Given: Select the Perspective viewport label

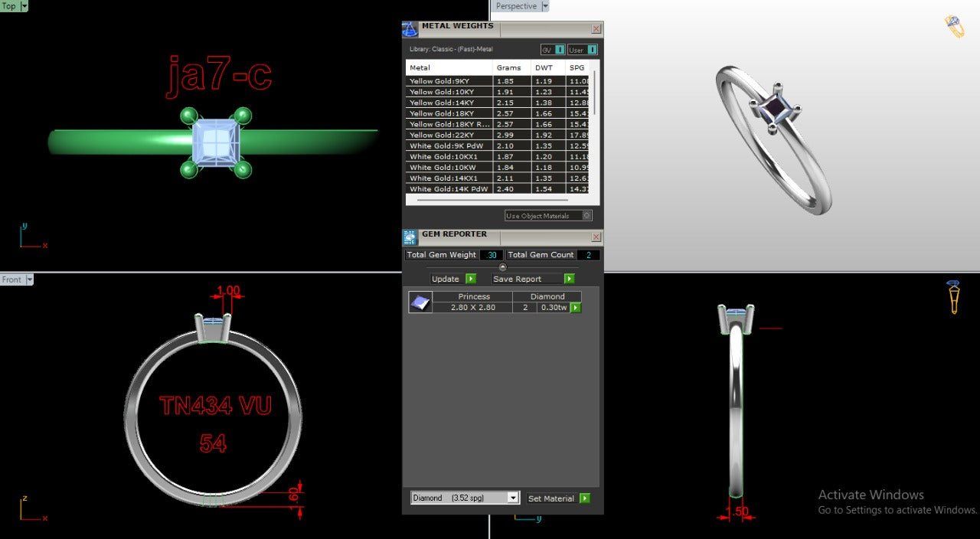Looking at the screenshot, I should 516,5.
